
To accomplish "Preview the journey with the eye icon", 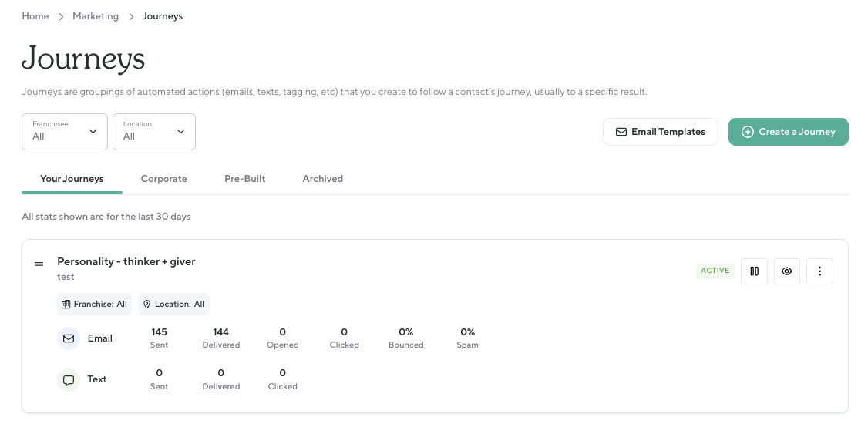I will 786,271.
